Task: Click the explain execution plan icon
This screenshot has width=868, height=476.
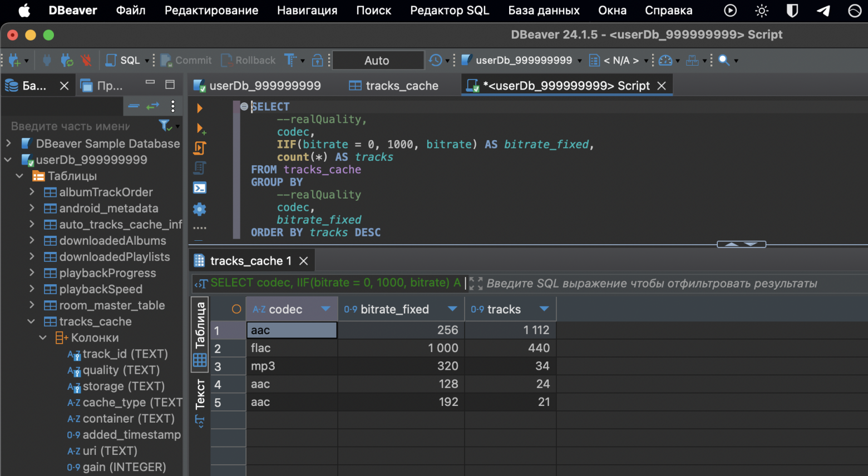Action: click(x=200, y=168)
